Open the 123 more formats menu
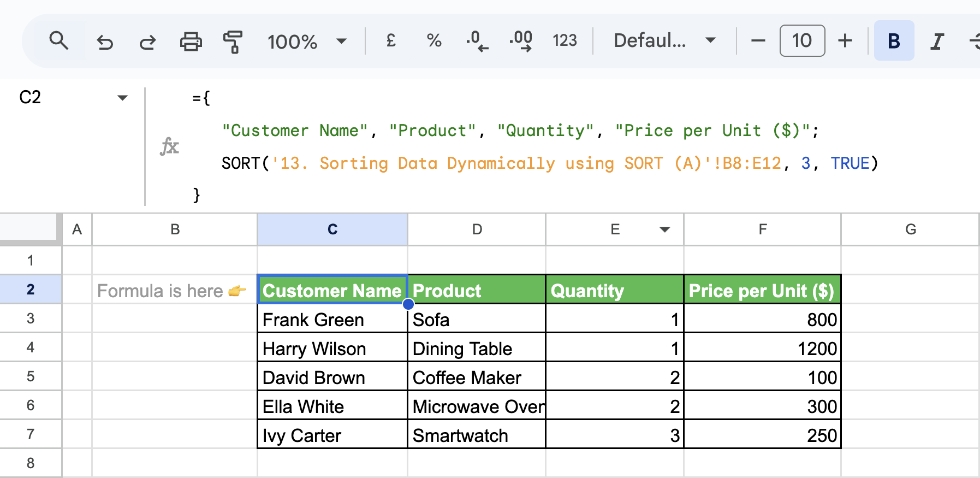Screen dimensions: 980x478 [565, 40]
